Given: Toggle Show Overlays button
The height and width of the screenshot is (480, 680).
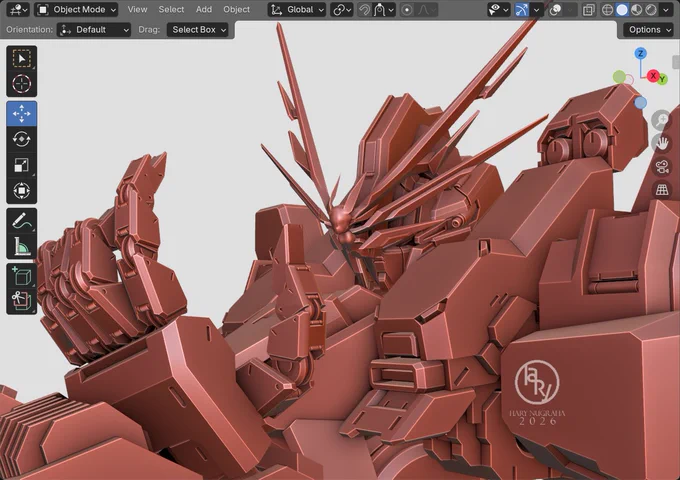Looking at the screenshot, I should pos(556,10).
